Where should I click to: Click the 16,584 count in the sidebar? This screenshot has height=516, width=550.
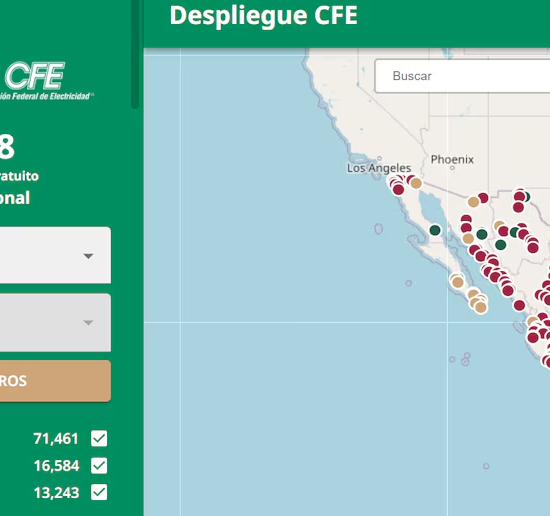(56, 466)
